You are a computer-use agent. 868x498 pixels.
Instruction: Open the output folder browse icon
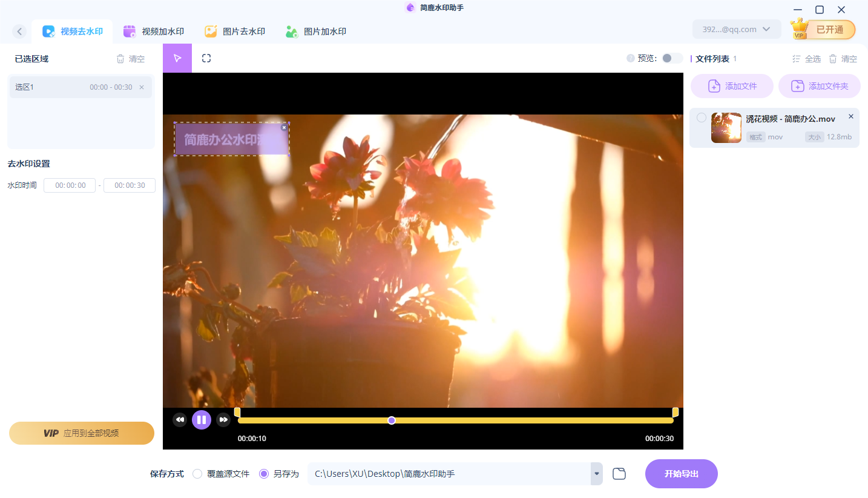pos(619,474)
